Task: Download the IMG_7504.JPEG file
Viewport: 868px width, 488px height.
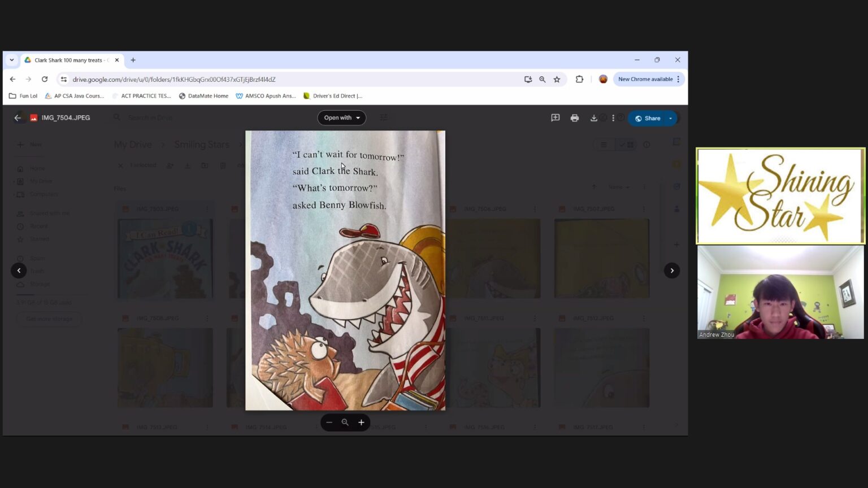Action: click(x=594, y=118)
